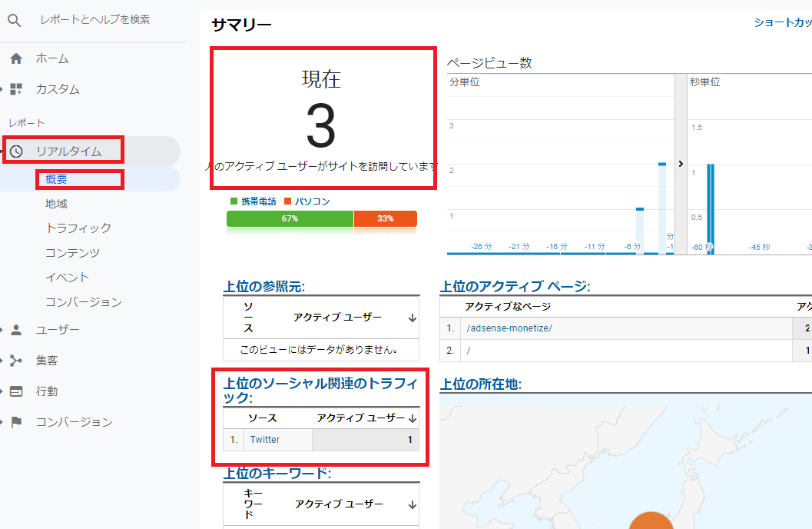812x529 pixels.
Task: Open the 上位のアクティブ ページ heading link
Action: coord(515,287)
